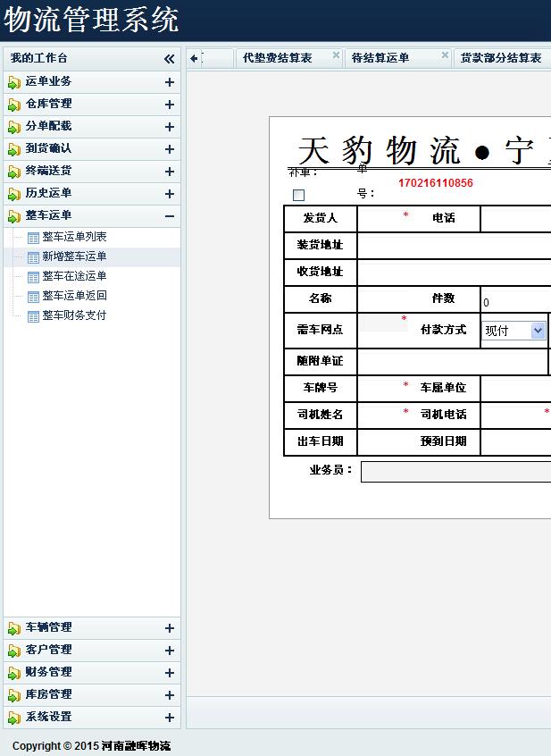This screenshot has height=756, width=551.
Task: Open the 付款方式 dropdown
Action: 538,331
